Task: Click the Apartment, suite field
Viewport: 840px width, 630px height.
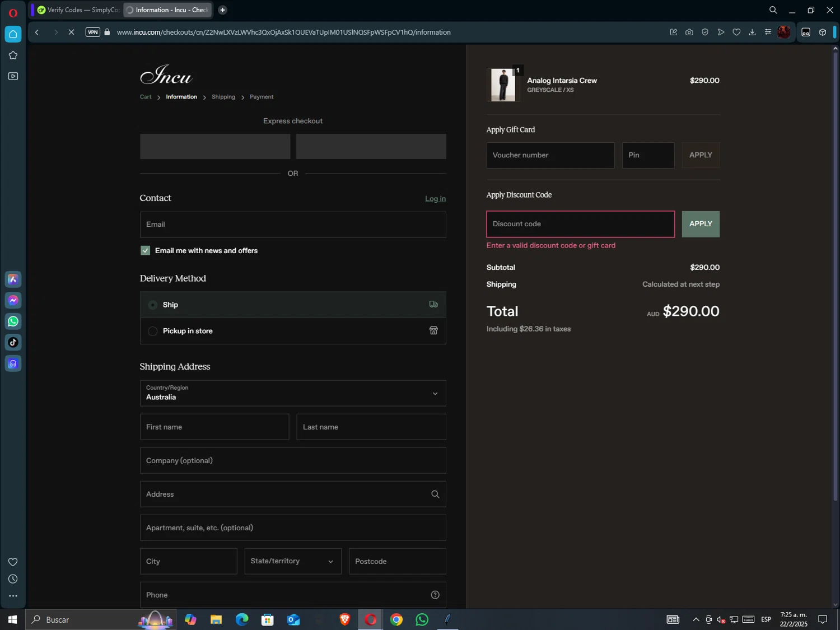Action: [x=293, y=528]
